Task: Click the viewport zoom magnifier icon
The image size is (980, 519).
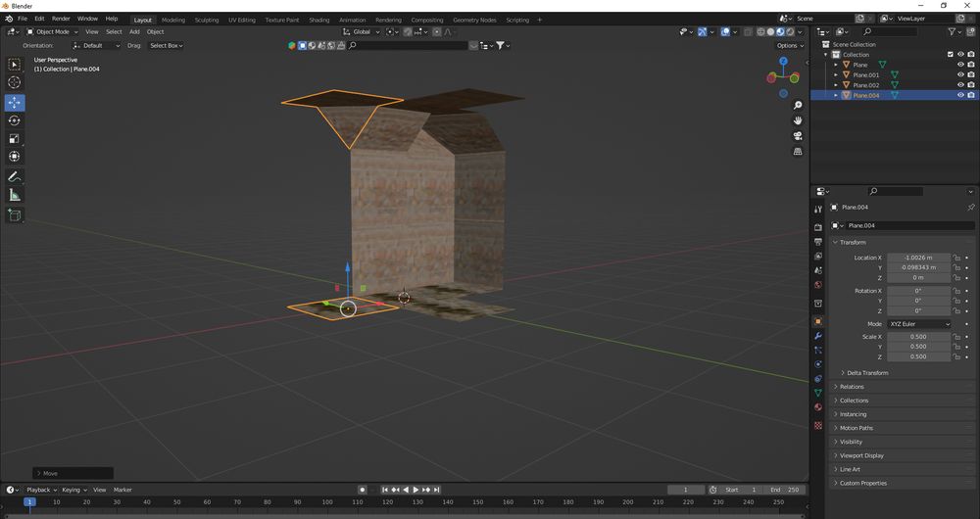Action: 798,105
